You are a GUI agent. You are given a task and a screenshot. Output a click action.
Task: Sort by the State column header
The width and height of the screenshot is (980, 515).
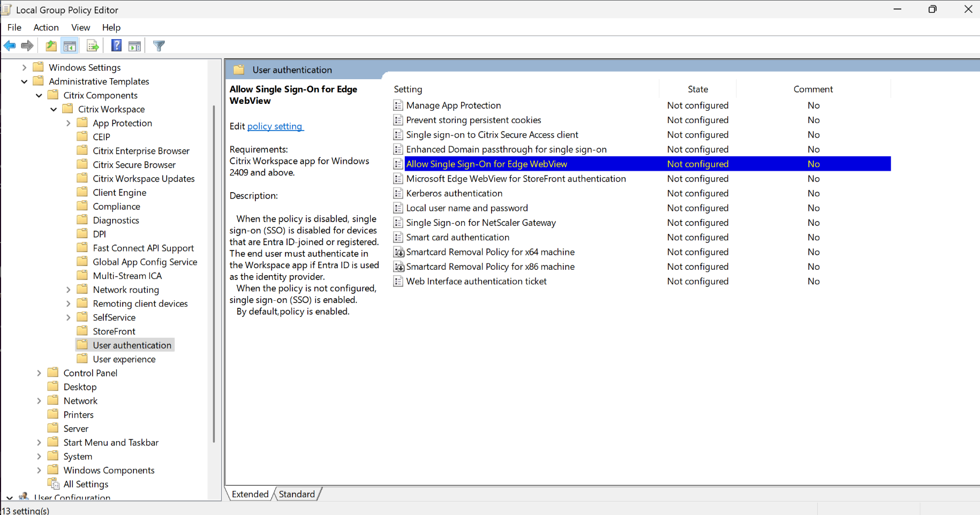click(x=698, y=89)
